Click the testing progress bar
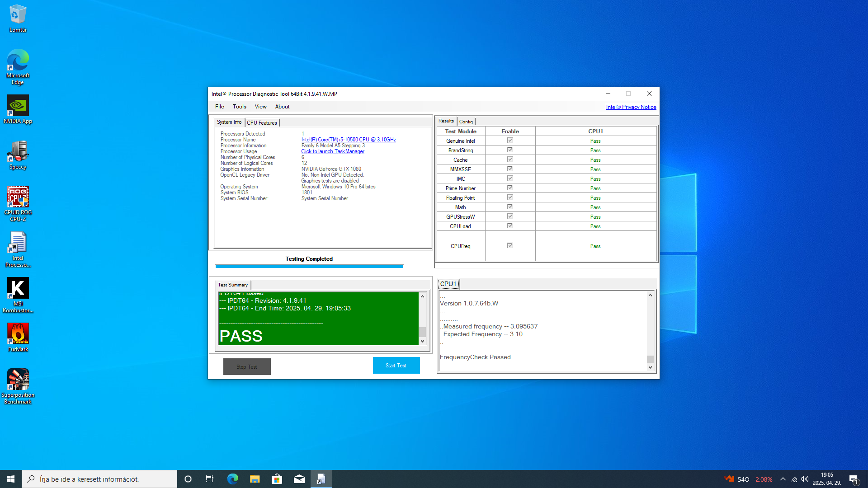This screenshot has width=868, height=488. (x=309, y=267)
